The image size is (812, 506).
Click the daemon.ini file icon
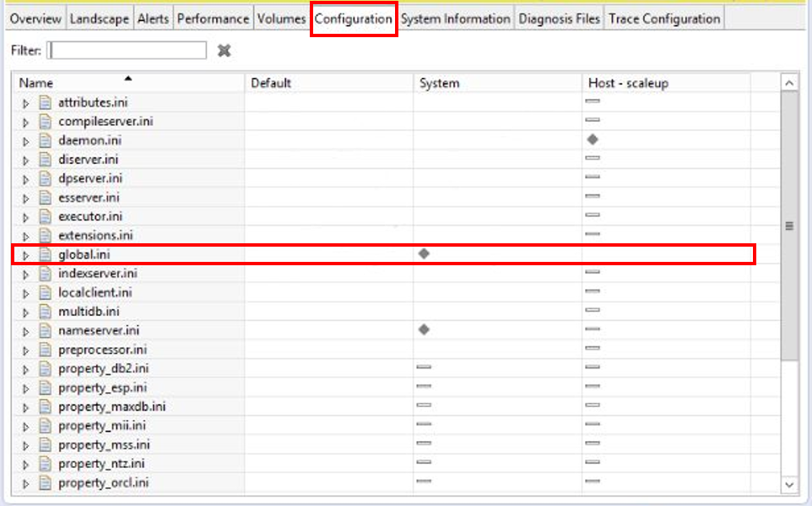[x=46, y=140]
